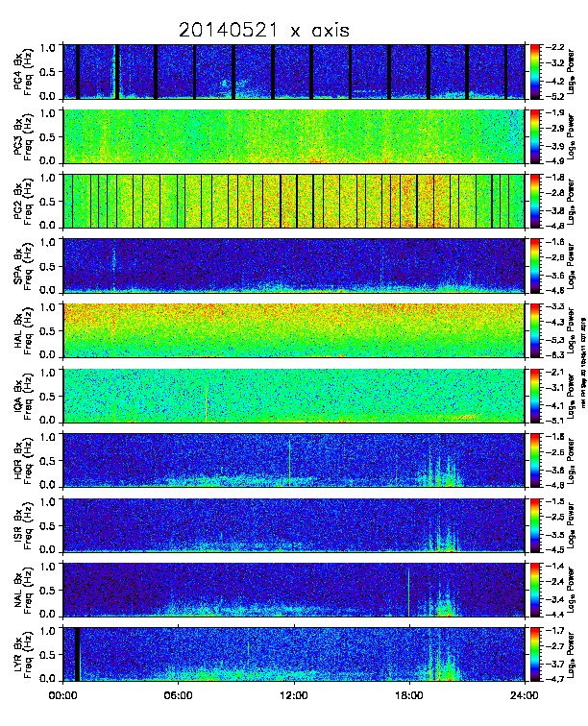
Task: Click the vertical spike near 18:00 in NAL spectrogram
Action: tap(408, 593)
